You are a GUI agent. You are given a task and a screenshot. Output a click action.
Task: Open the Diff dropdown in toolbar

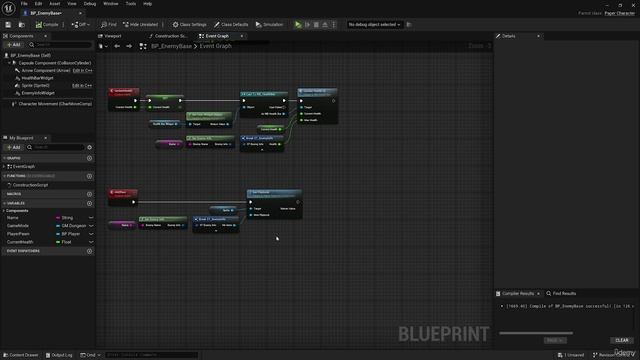pos(80,25)
